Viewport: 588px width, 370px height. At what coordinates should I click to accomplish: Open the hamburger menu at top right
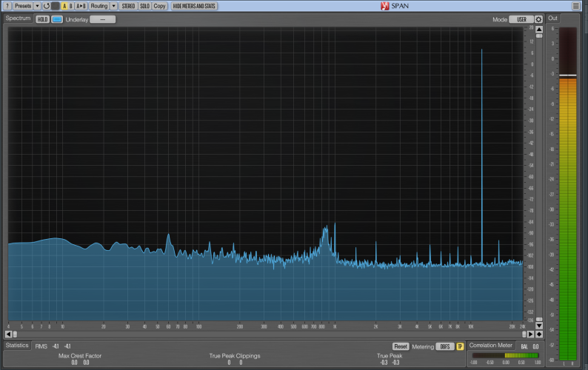(575, 6)
